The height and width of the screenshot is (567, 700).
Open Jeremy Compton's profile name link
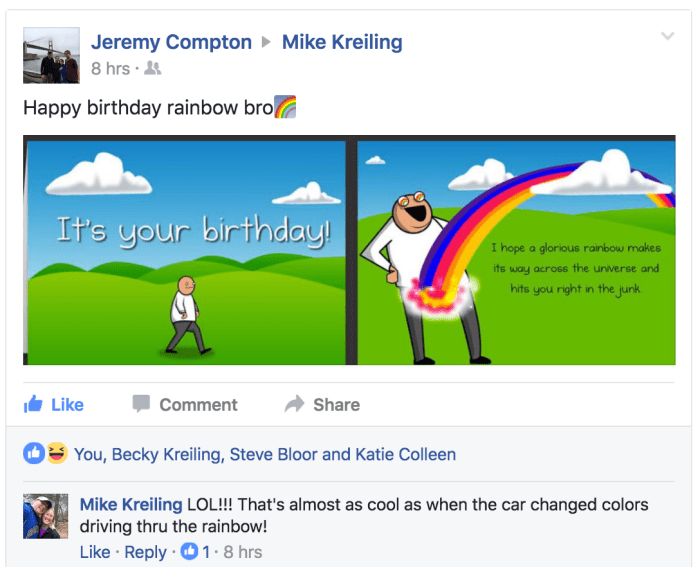171,42
